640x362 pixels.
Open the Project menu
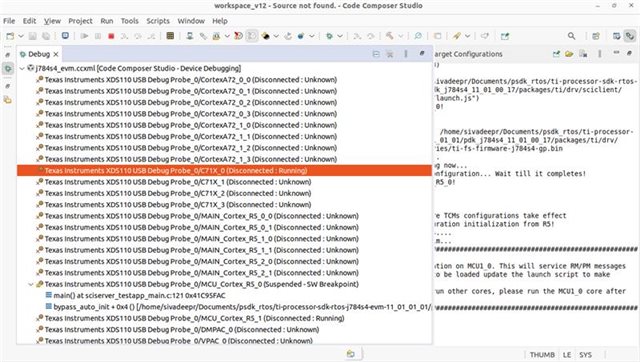pos(80,21)
